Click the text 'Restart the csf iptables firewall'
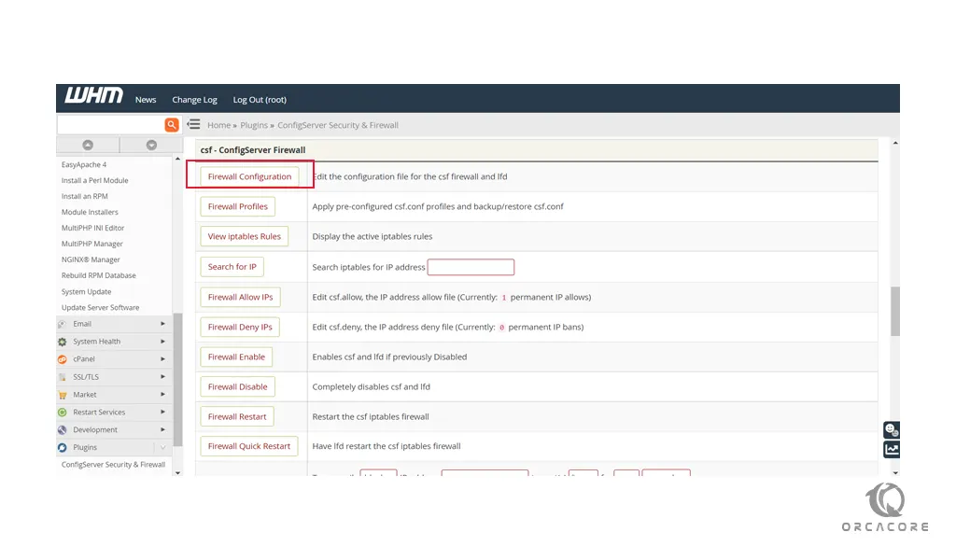 370,417
